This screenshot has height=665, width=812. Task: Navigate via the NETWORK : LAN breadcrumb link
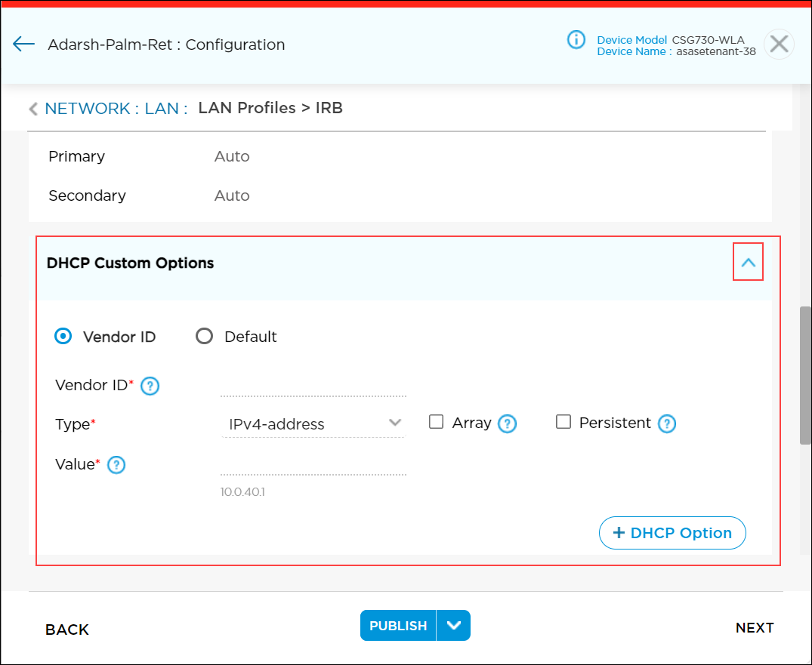(x=110, y=108)
